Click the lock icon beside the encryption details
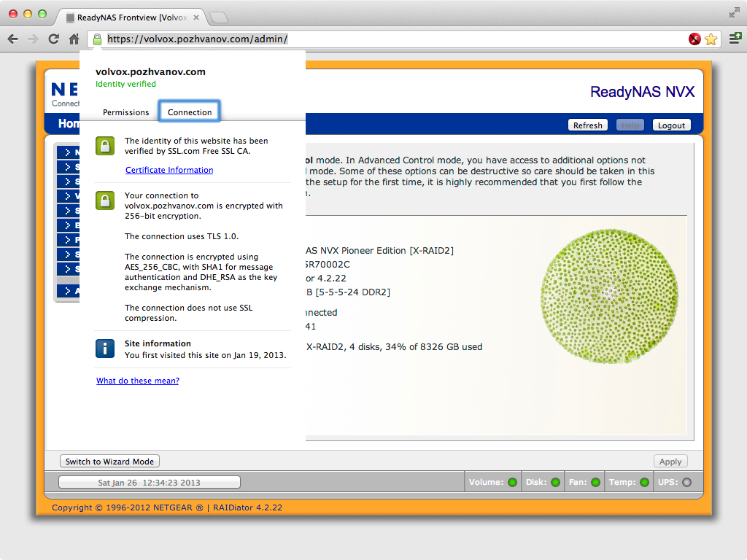The height and width of the screenshot is (560, 747). pos(105,201)
